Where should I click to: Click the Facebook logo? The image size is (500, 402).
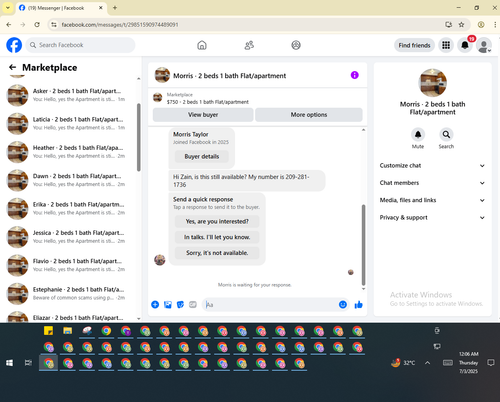pyautogui.click(x=14, y=45)
